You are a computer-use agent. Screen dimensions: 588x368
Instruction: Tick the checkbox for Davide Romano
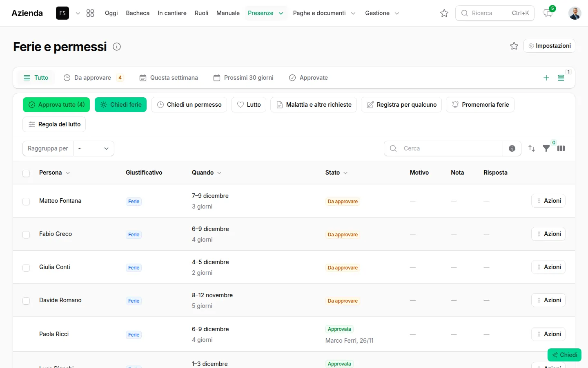26,301
